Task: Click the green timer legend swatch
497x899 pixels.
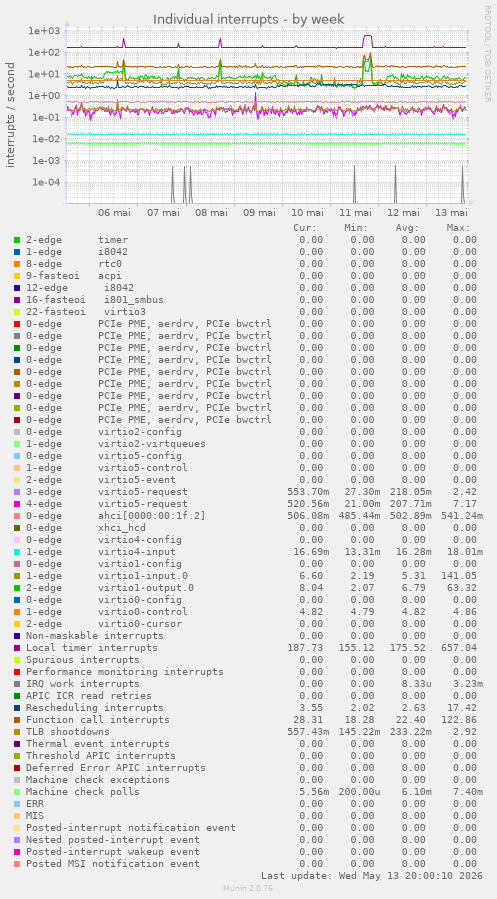Action: pos(17,240)
